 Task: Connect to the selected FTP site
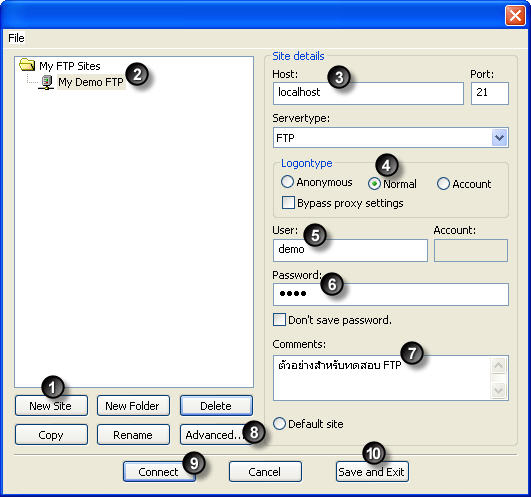[x=159, y=471]
